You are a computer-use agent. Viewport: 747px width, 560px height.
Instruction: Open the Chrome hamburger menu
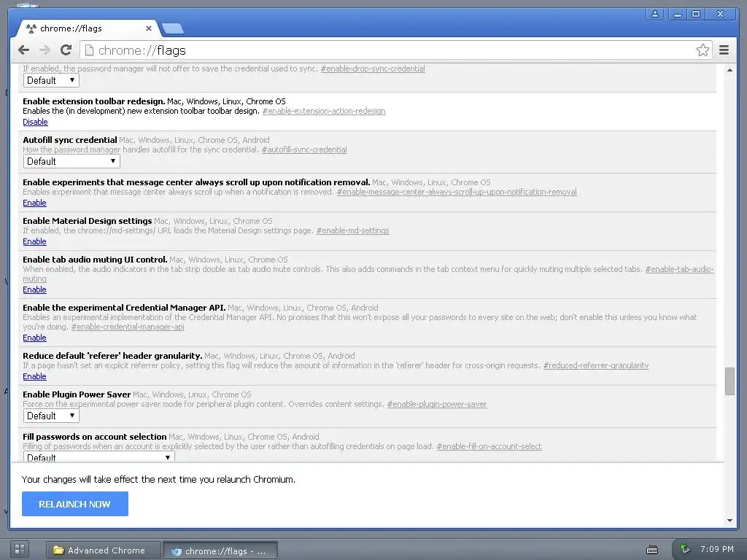[724, 50]
